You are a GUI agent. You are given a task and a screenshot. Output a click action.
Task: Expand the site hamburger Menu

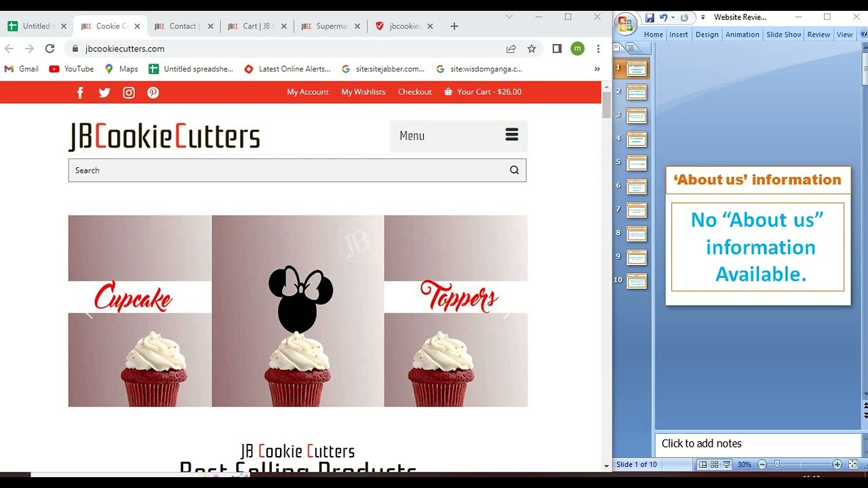[x=511, y=135]
